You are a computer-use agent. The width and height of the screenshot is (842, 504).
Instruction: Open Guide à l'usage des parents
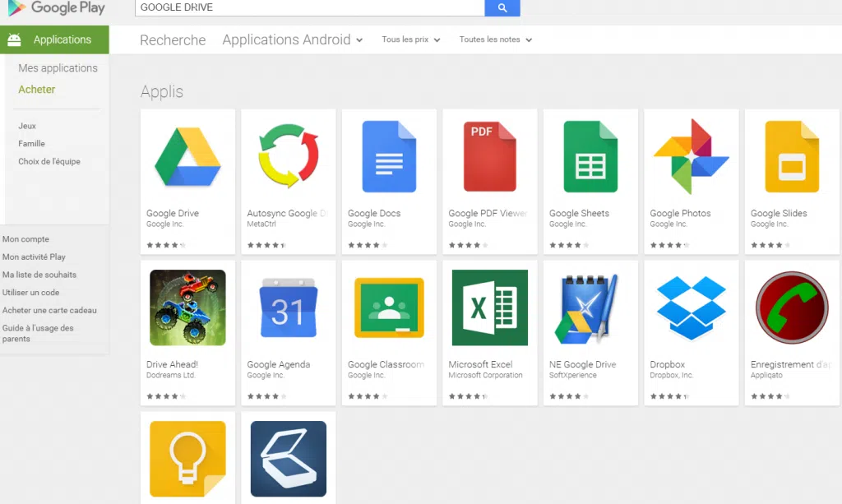coord(38,333)
